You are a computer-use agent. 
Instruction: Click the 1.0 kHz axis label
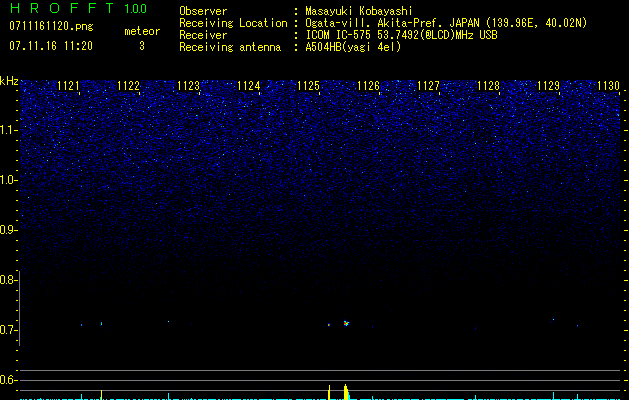(8, 180)
